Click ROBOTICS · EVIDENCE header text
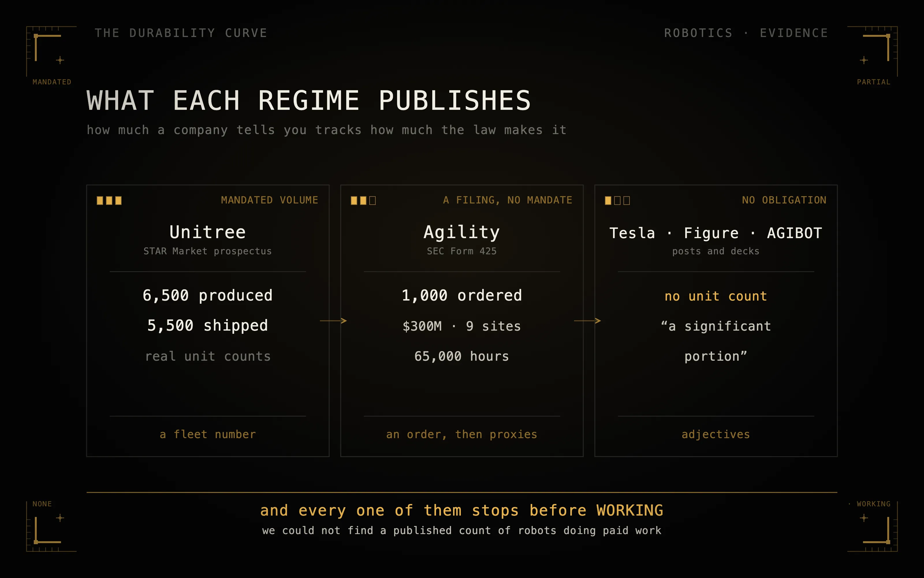This screenshot has width=924, height=578. tap(746, 33)
